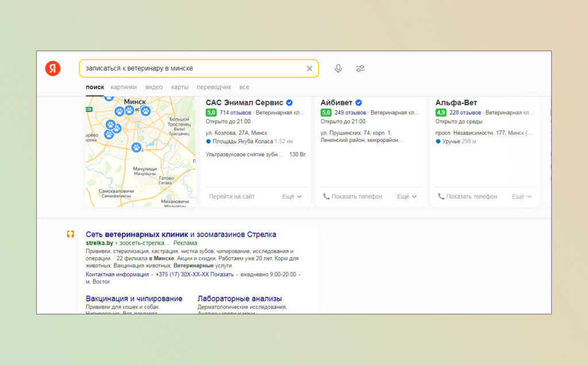Click the САС Энимал Сервис verified badge
588x365 pixels.
289,103
